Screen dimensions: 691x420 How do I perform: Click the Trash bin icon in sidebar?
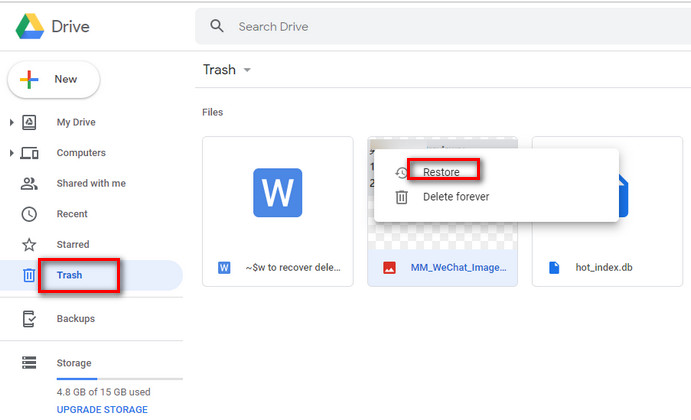pyautogui.click(x=29, y=275)
